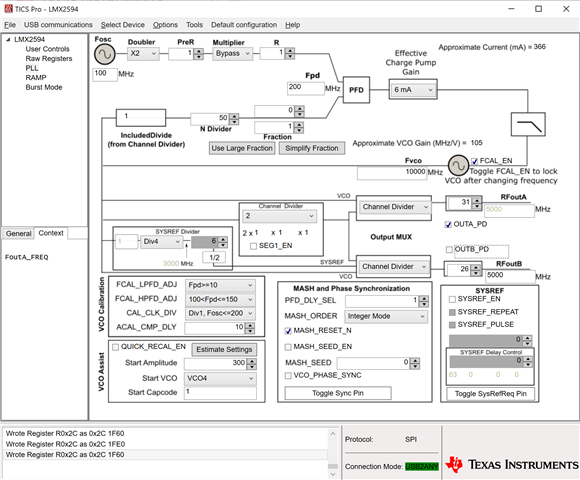Click the PFD_DLY_SEL spinner arrows
Image resolution: width=580 pixels, height=480 pixels.
424,301
